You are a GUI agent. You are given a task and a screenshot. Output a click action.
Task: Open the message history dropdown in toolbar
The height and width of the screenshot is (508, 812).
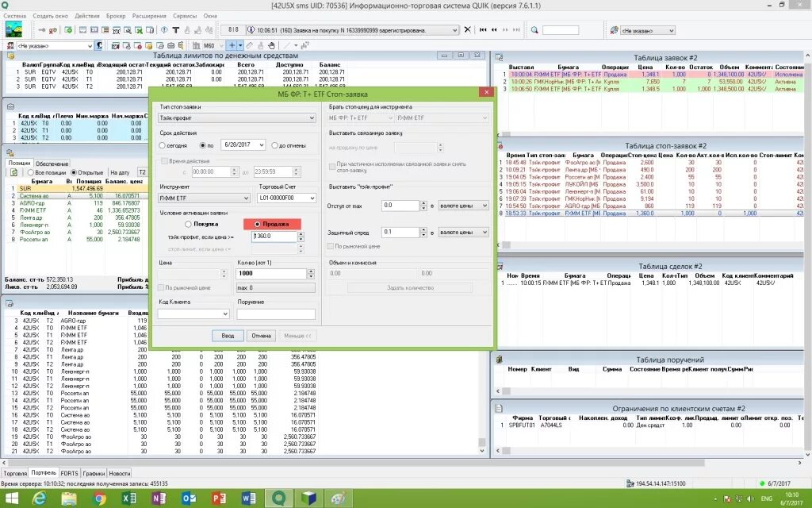click(x=454, y=30)
